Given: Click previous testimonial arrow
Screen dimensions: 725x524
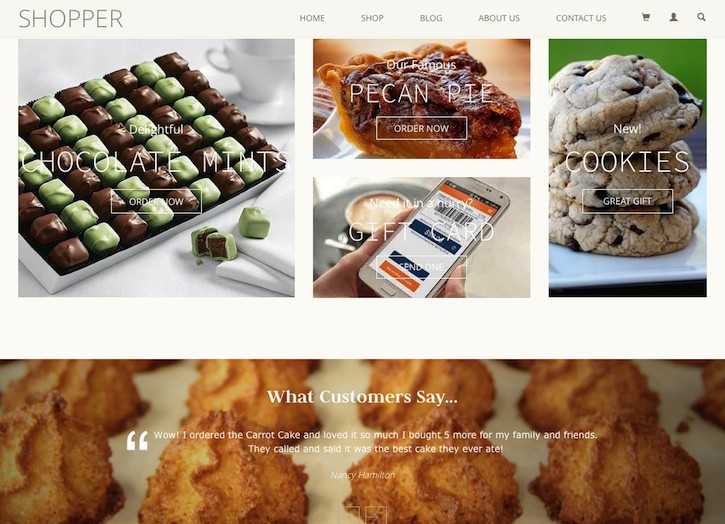Looking at the screenshot, I should (349, 515).
